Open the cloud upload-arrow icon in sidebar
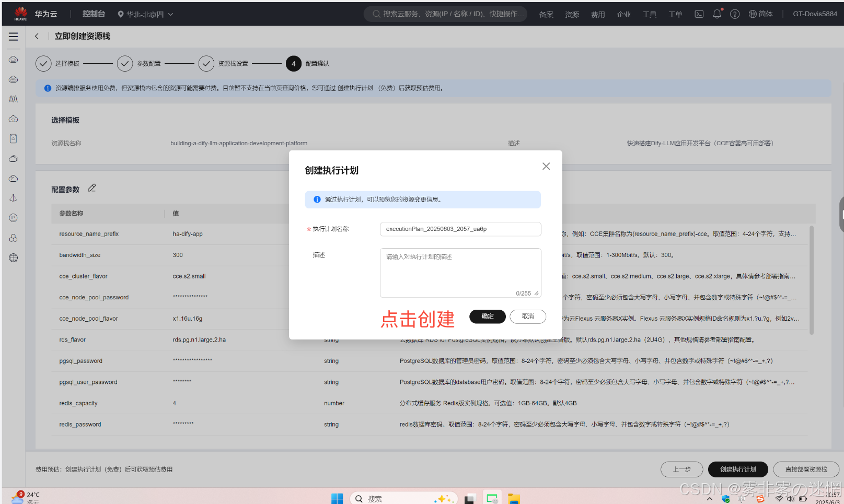The image size is (844, 504). [14, 119]
